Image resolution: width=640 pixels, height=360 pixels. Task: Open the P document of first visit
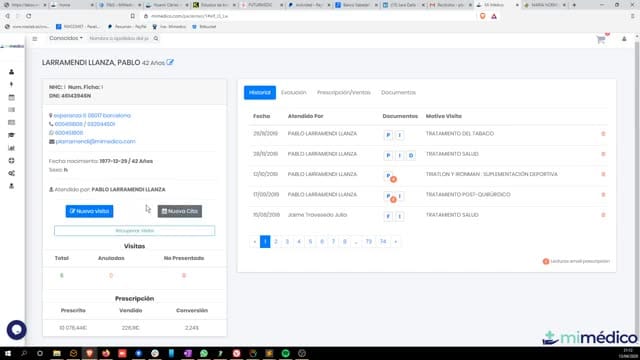pyautogui.click(x=388, y=135)
